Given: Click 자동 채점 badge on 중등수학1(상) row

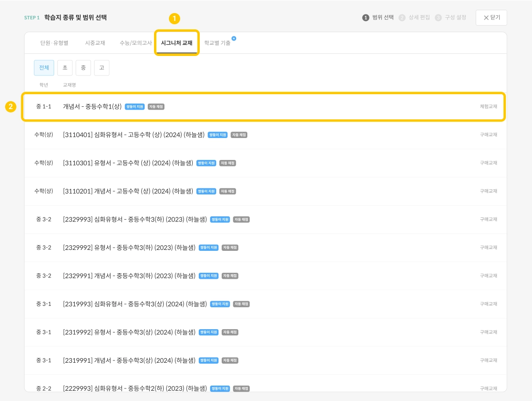Looking at the screenshot, I should coord(156,107).
